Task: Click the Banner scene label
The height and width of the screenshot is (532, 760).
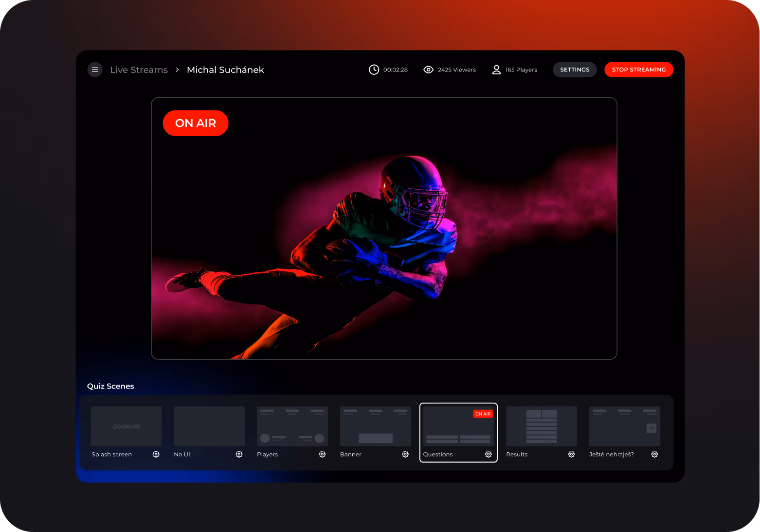Action: coord(351,454)
